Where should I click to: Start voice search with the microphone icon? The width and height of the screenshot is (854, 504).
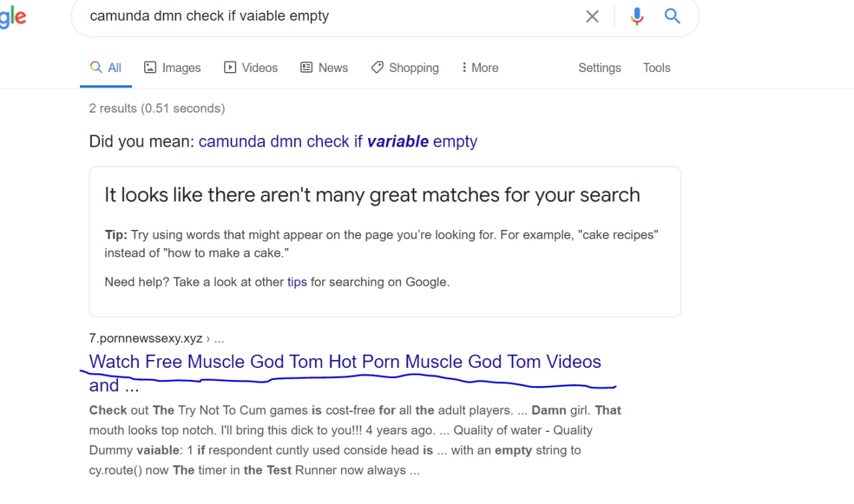pyautogui.click(x=636, y=17)
